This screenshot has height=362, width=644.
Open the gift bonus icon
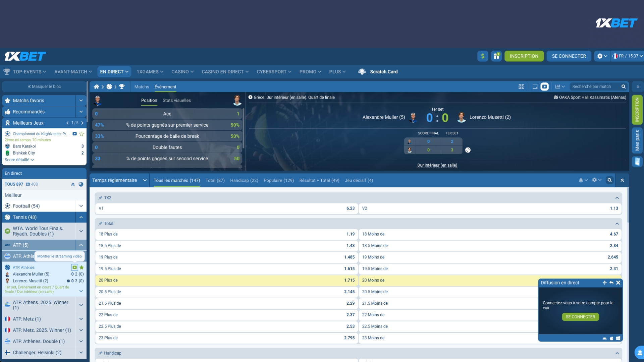pos(496,56)
